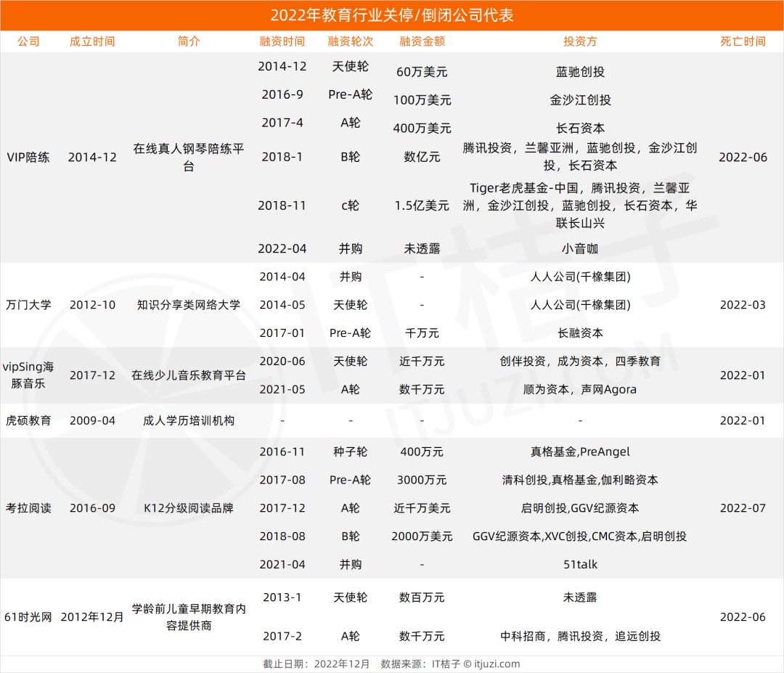Click the investor cell '中科招商，腾讯投资，追远创投'
784x673 pixels.
click(x=580, y=636)
